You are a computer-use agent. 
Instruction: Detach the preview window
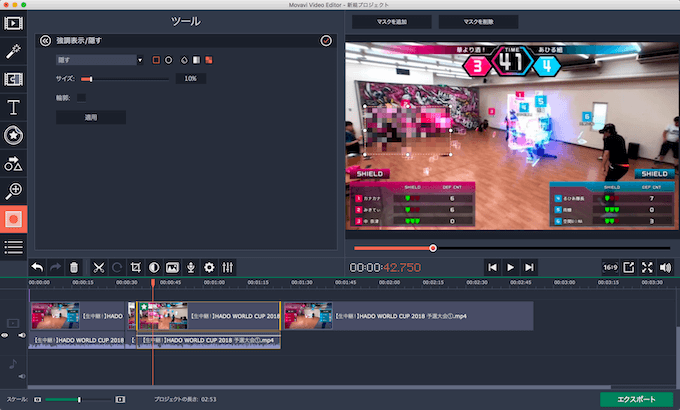628,267
